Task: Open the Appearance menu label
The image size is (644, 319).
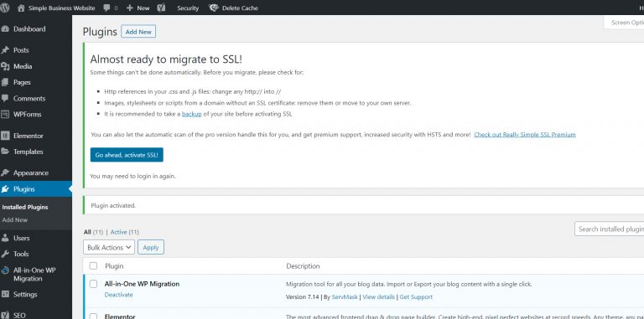Action: 31,173
